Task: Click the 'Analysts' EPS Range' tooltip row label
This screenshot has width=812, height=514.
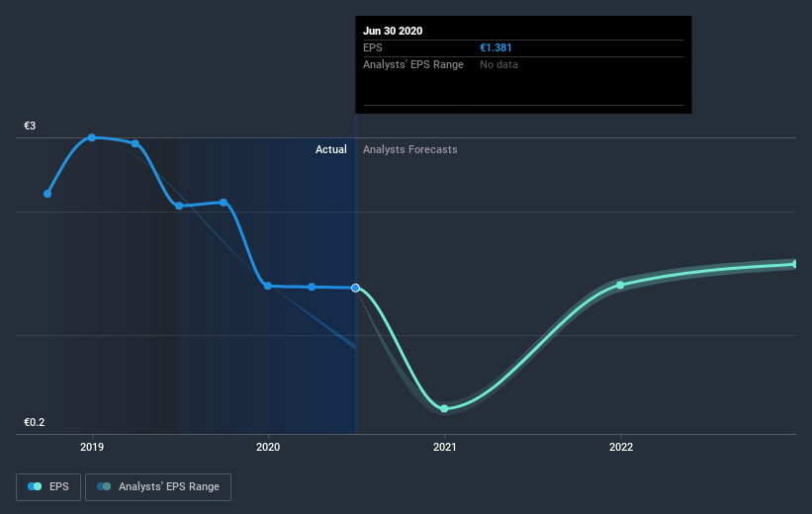Action: [413, 64]
